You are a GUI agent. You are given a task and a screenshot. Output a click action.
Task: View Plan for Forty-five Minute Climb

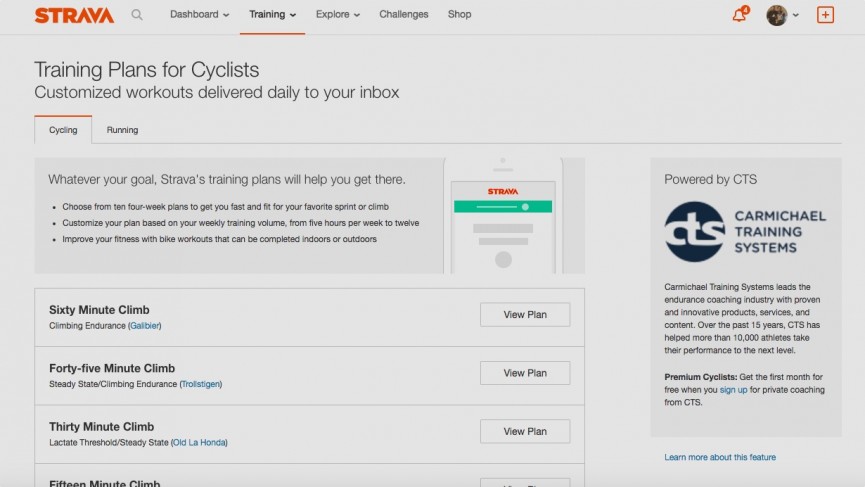(x=525, y=373)
